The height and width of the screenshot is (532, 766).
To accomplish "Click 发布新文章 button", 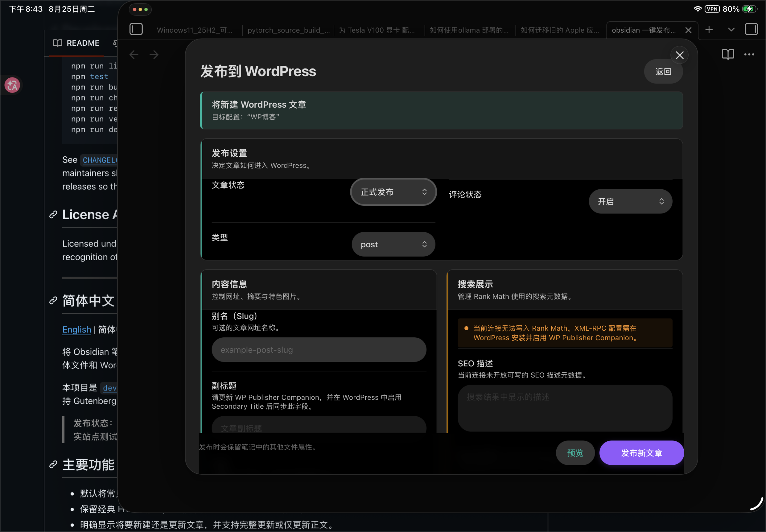I will click(641, 453).
